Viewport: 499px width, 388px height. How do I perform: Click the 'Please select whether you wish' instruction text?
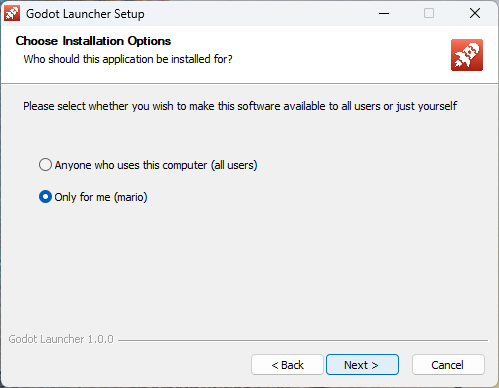coord(240,106)
